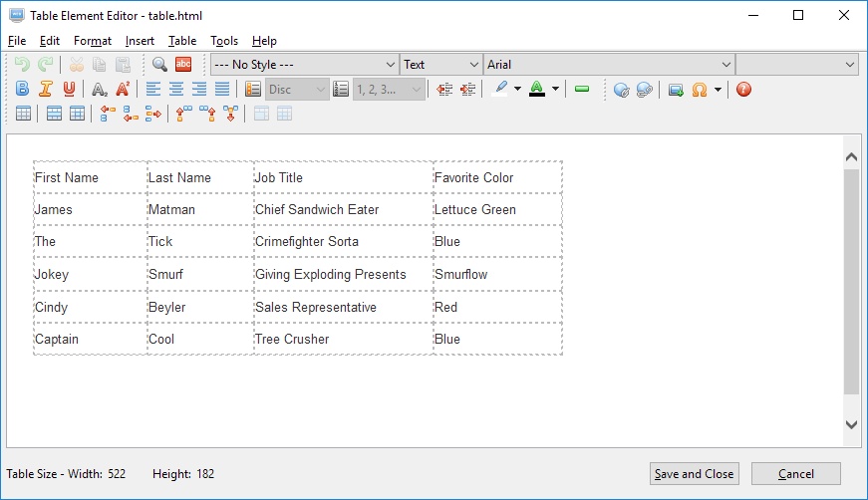Click the merge cells icon
The image size is (868, 500).
[x=261, y=114]
